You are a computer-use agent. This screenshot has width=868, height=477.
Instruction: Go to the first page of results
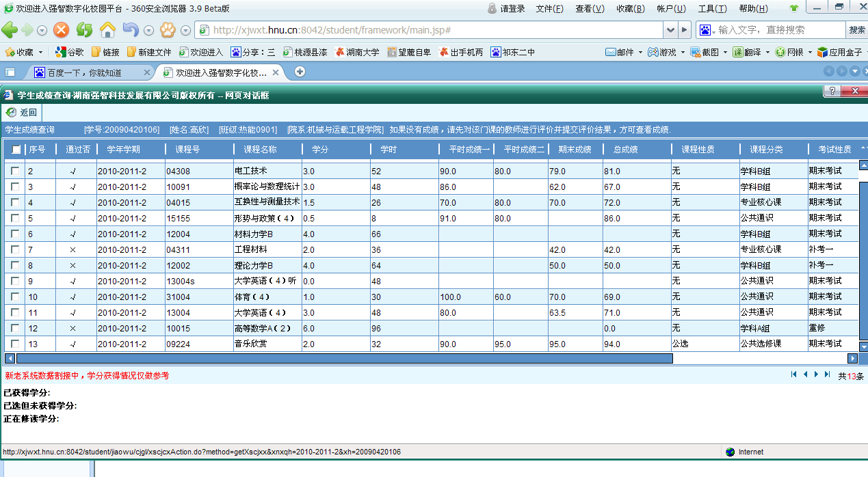coord(794,374)
